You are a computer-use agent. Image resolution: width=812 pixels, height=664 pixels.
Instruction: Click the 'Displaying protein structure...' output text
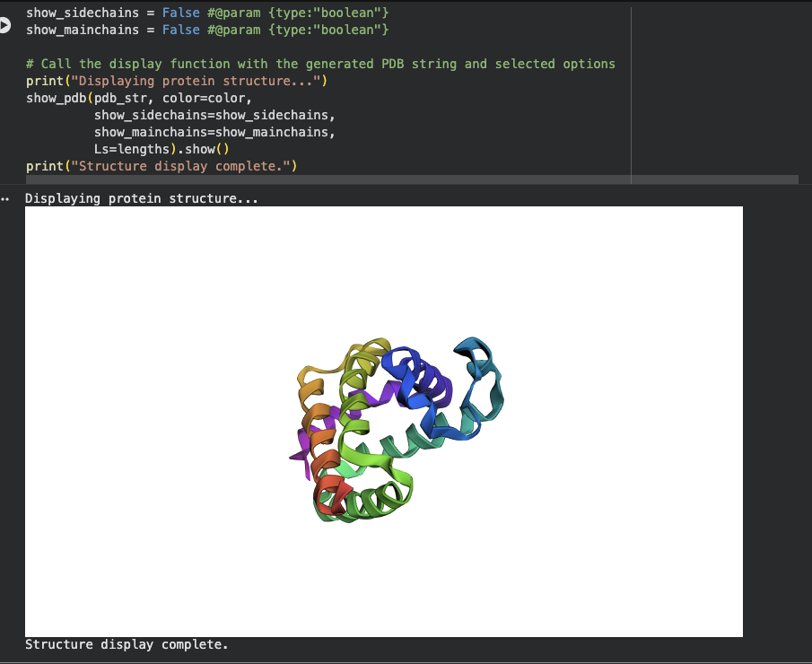point(142,198)
